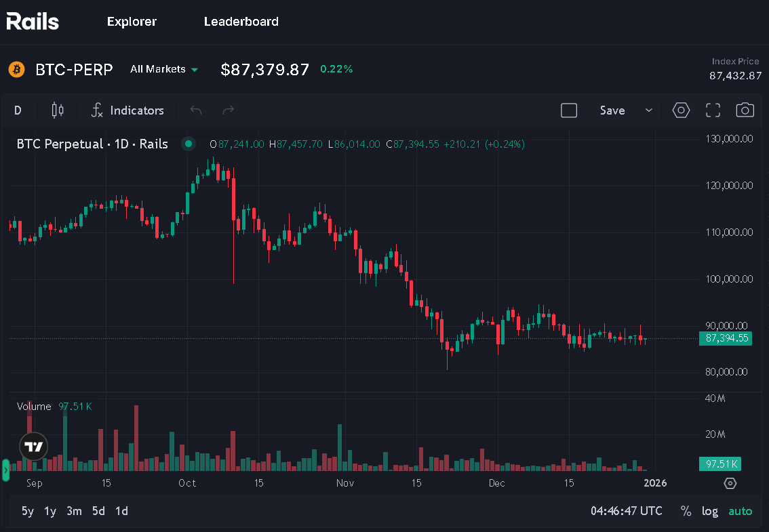Toggle auto scale mode
This screenshot has width=769, height=532.
point(740,512)
